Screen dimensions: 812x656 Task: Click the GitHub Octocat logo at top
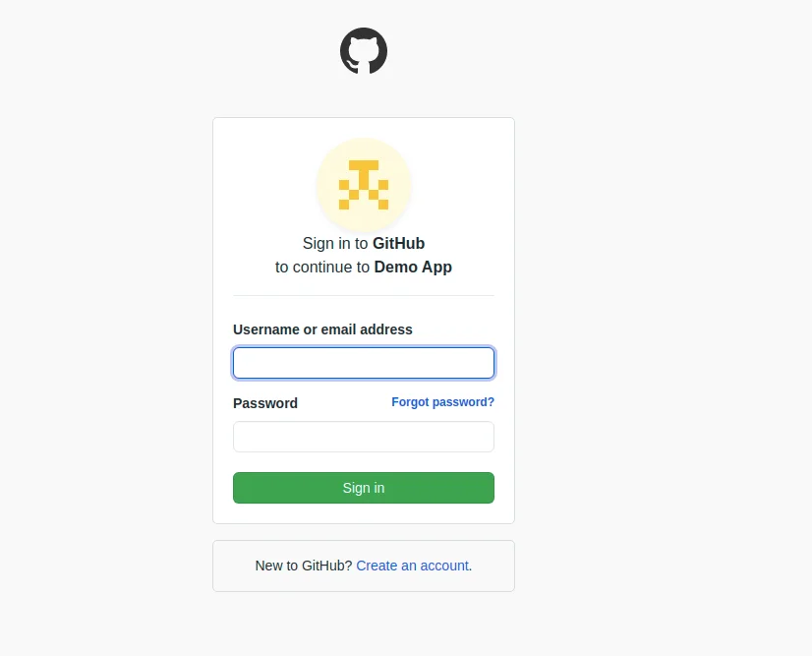(364, 51)
